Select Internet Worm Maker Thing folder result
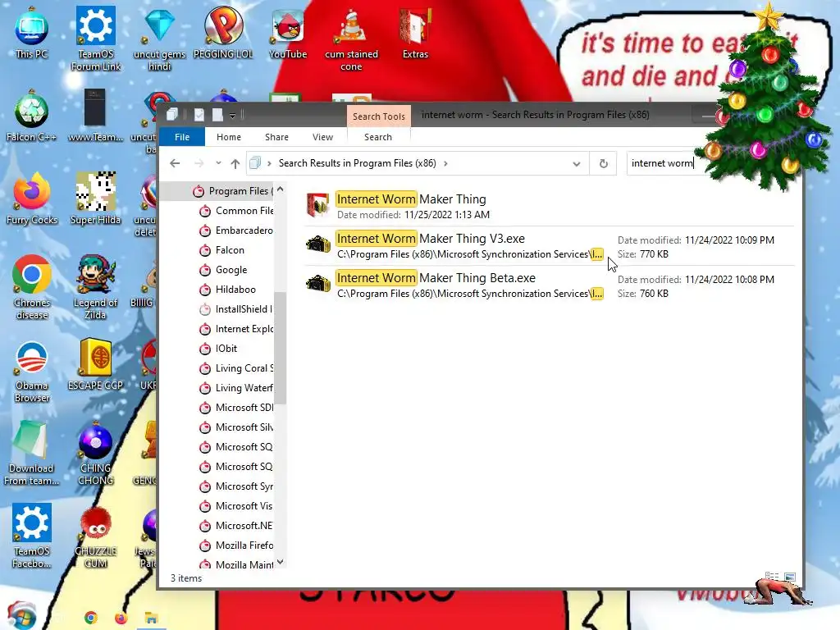The height and width of the screenshot is (630, 840). pos(549,206)
